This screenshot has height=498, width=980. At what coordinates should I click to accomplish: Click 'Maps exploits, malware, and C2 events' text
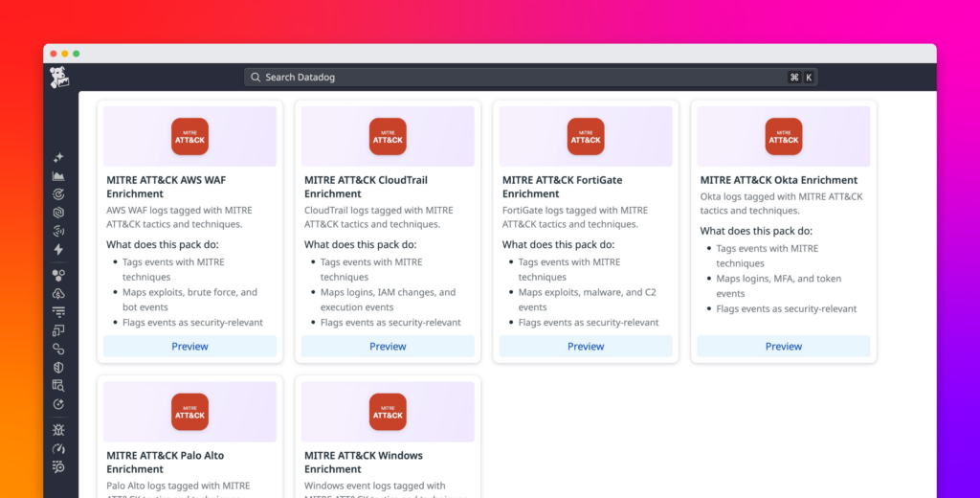tap(588, 300)
